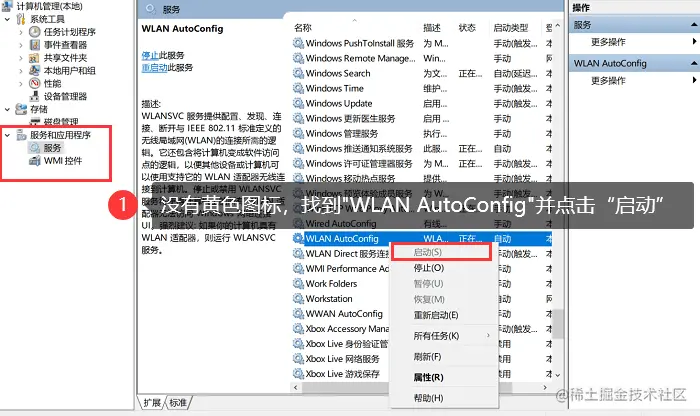Click gear icon of Xbox Live 网络服务

pos(298,359)
